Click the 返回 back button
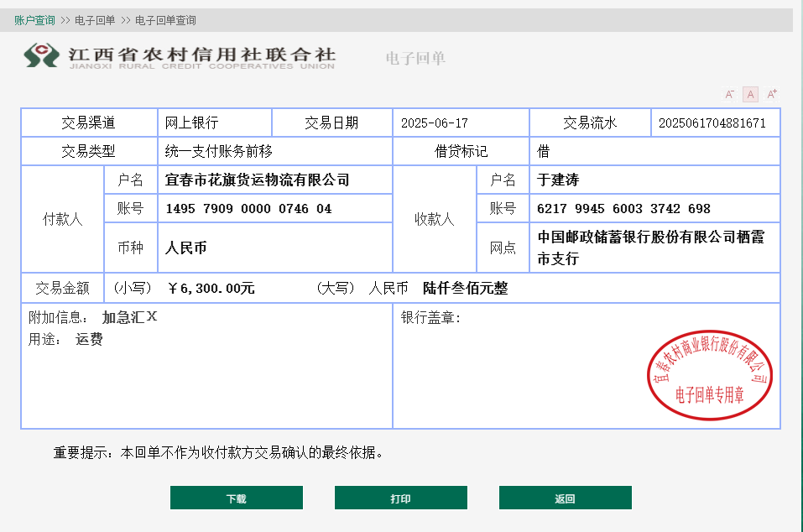The height and width of the screenshot is (532, 803). point(566,498)
